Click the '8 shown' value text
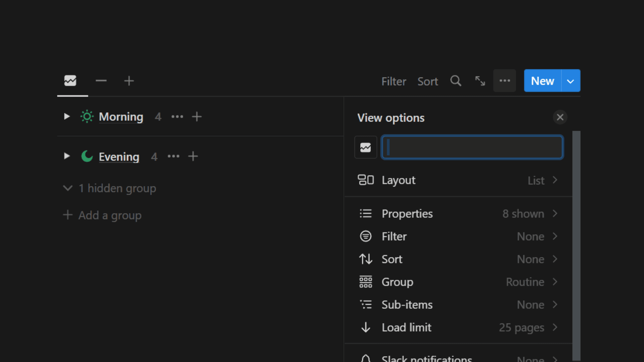644x362 pixels. (523, 214)
